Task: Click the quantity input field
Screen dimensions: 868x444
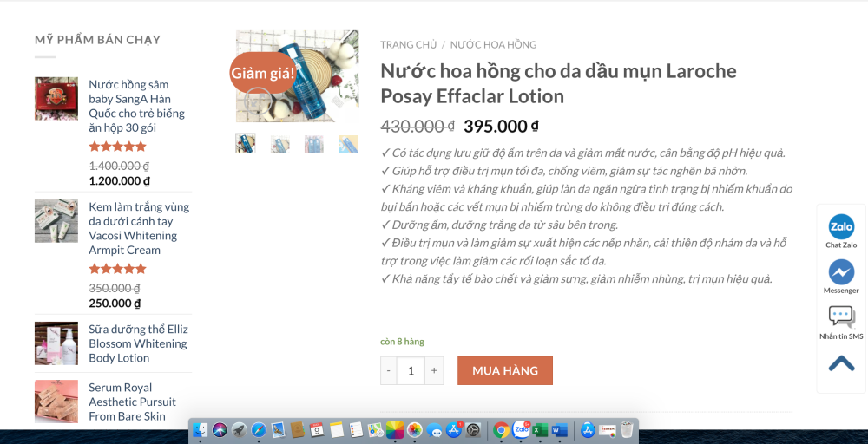Action: click(411, 370)
